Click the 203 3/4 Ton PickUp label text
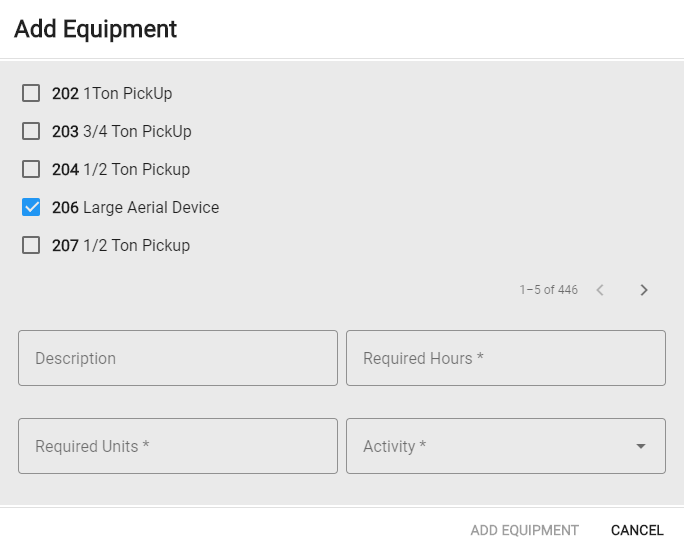 tap(122, 131)
